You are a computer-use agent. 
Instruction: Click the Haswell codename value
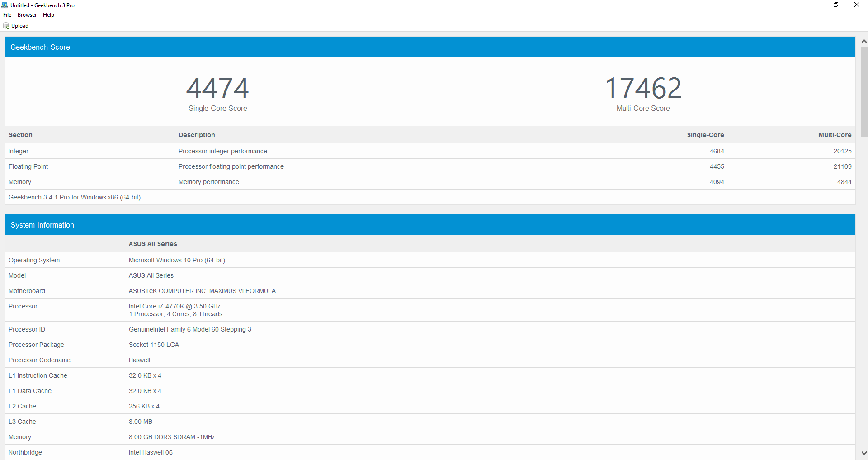tap(139, 360)
